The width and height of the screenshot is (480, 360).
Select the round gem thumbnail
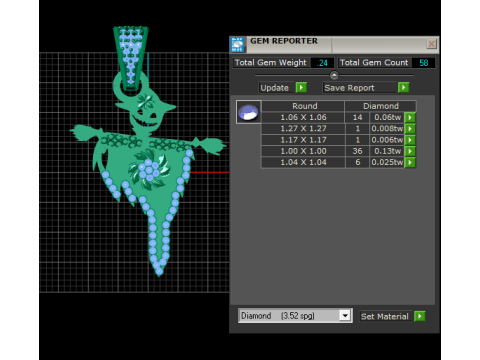pyautogui.click(x=248, y=112)
